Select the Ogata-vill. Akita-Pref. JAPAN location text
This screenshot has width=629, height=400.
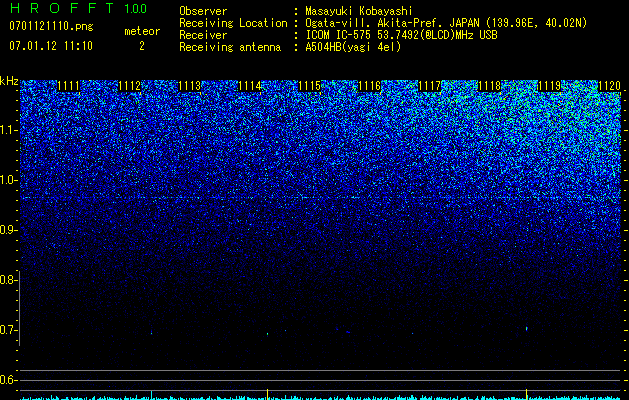[446, 23]
